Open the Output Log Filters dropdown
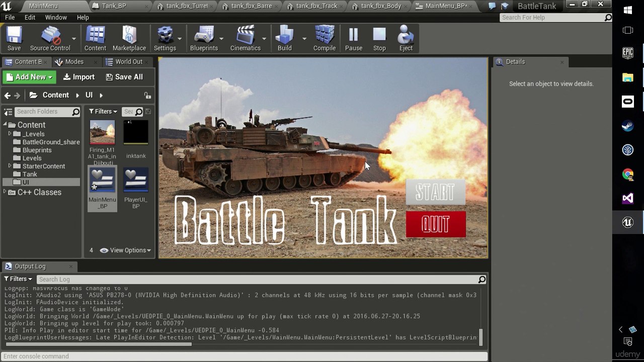Viewport: 644px width, 362px height. pyautogui.click(x=18, y=279)
